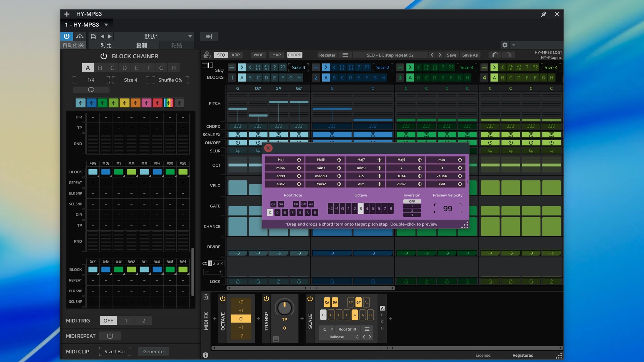Switch to the MAP tab
Viewport: 644px width, 362px height.
[276, 55]
